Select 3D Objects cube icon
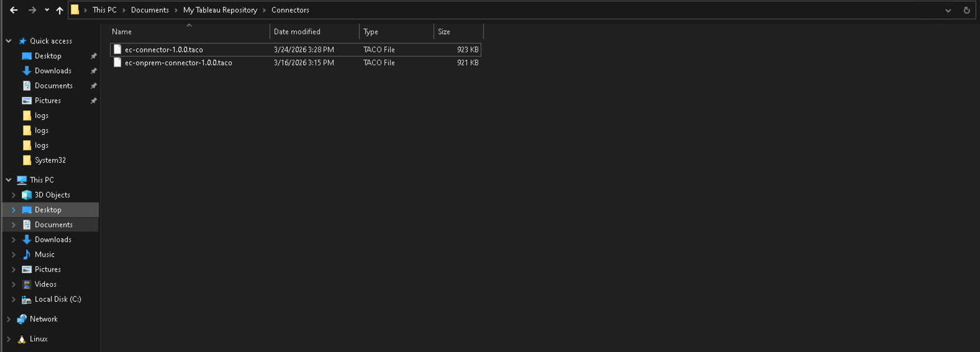 (x=27, y=195)
